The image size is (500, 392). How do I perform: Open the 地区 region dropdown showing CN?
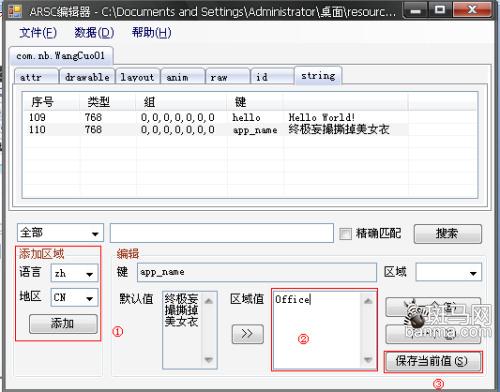click(x=74, y=297)
